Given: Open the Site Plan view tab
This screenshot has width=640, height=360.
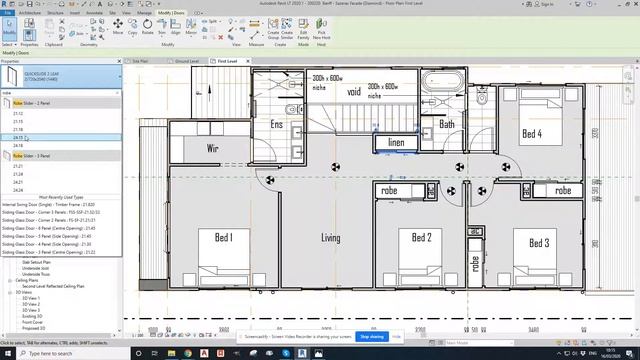Looking at the screenshot, I should (140, 61).
